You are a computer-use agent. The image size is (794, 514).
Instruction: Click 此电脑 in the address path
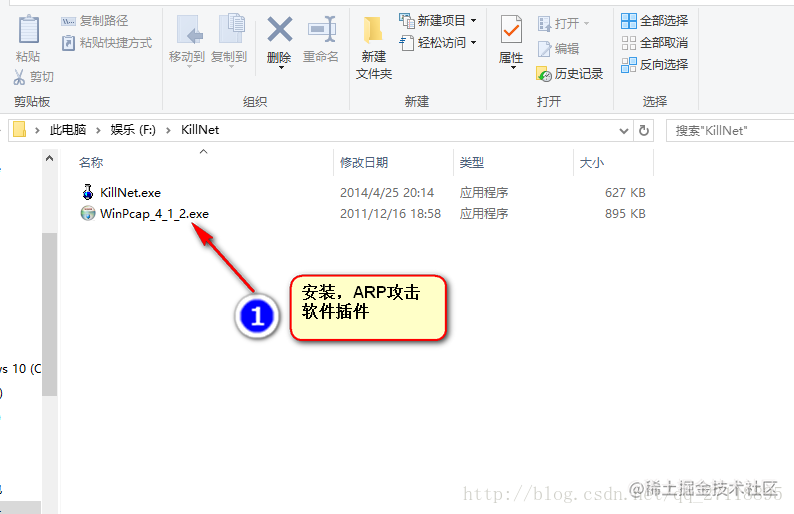pos(68,130)
